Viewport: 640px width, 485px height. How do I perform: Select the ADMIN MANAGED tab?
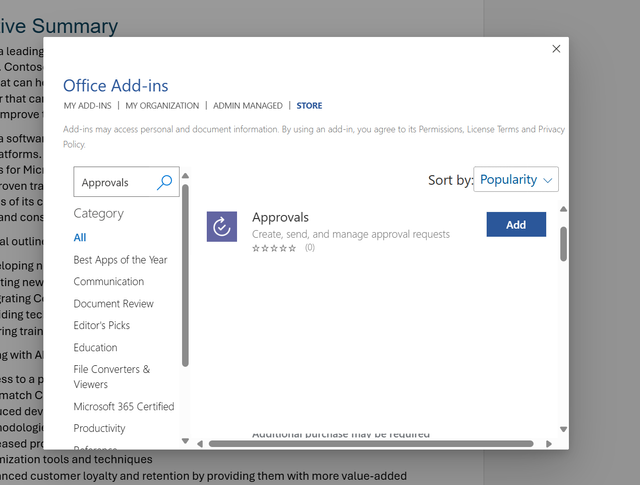[x=248, y=106]
